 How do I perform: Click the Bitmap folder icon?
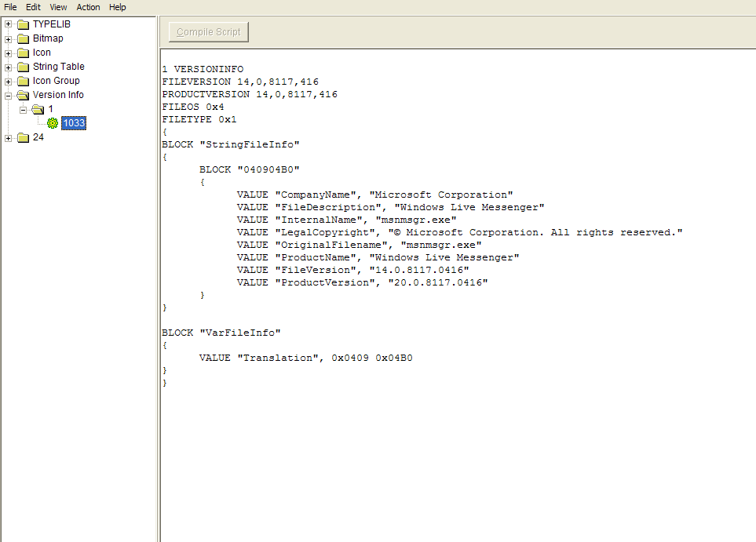click(x=23, y=38)
